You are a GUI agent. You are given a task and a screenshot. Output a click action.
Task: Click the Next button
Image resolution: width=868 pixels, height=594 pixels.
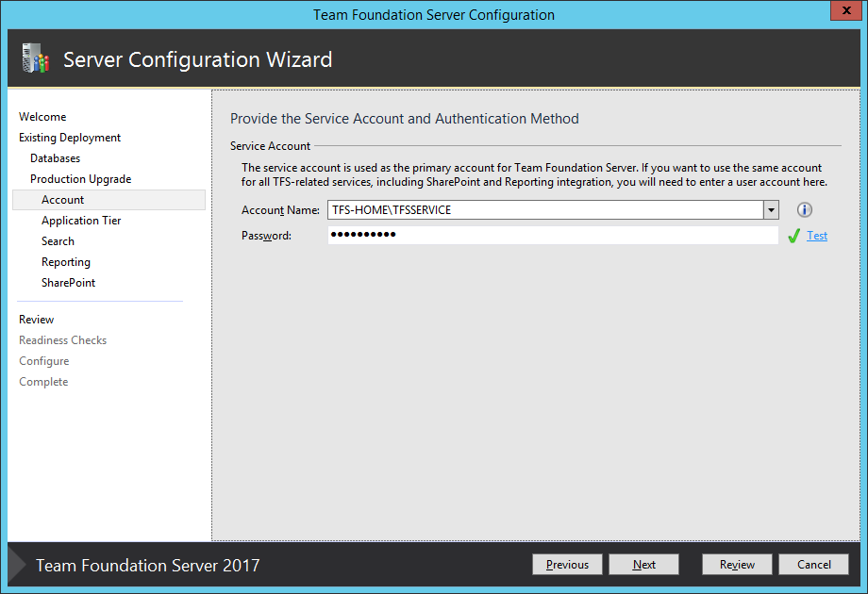pyautogui.click(x=643, y=564)
